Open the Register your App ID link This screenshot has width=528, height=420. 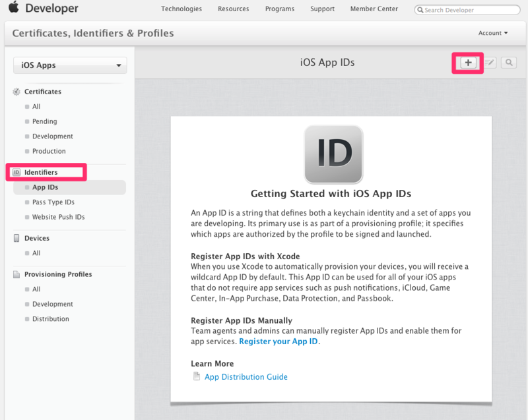tap(279, 342)
